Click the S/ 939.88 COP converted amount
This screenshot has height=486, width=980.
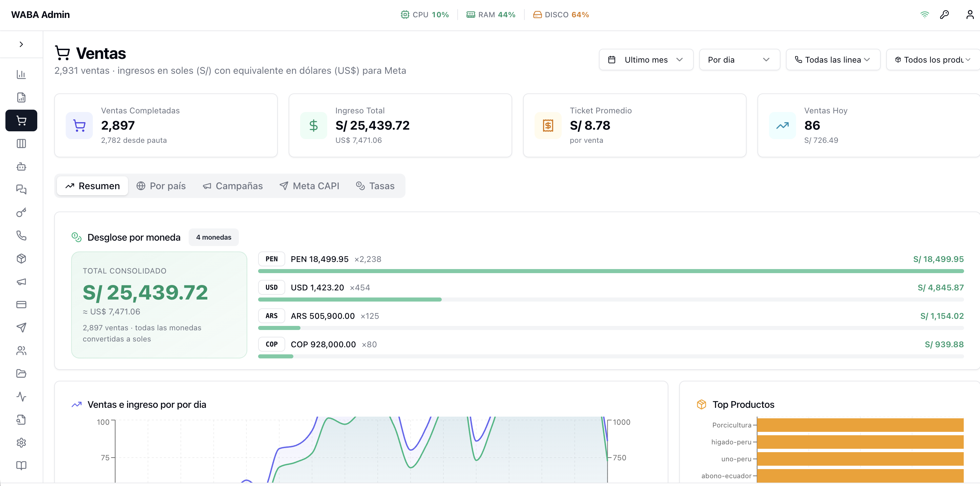pyautogui.click(x=944, y=344)
